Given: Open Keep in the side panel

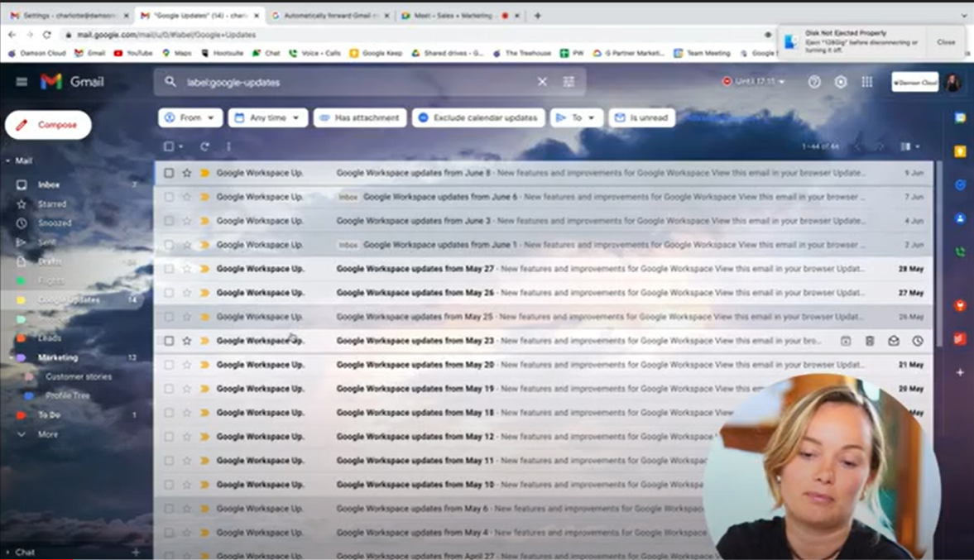Looking at the screenshot, I should point(960,151).
